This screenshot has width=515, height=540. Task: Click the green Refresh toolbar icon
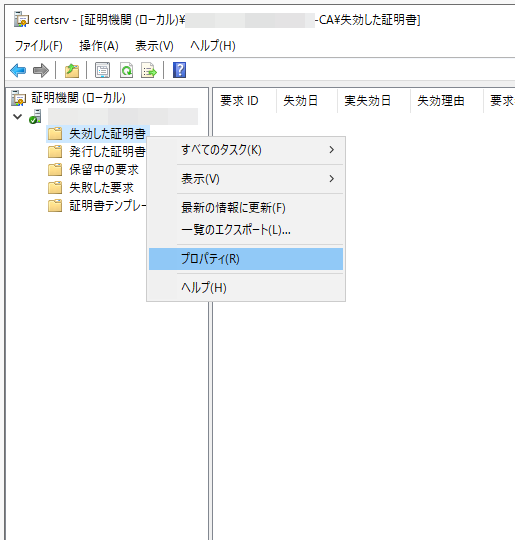pos(126,70)
